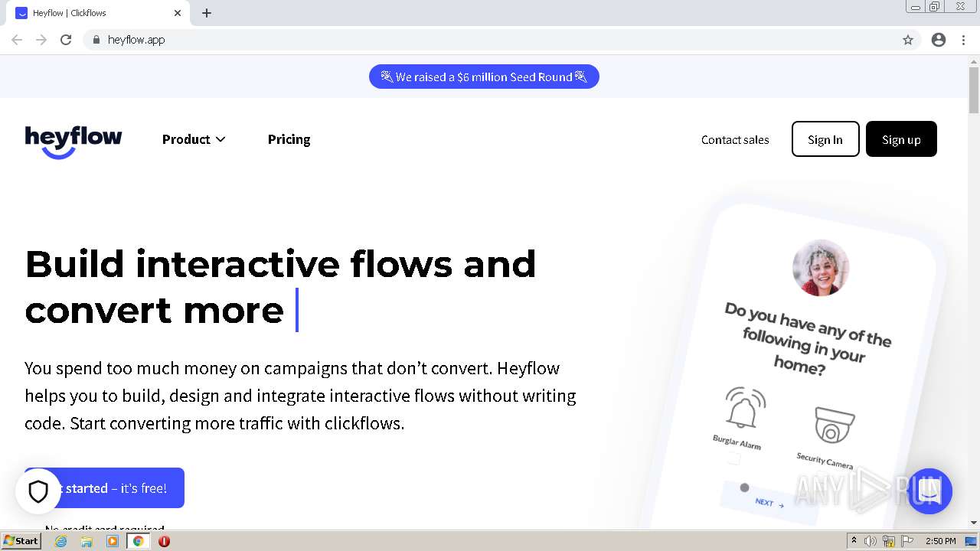Bookmark this page with the star icon

pyautogui.click(x=908, y=40)
